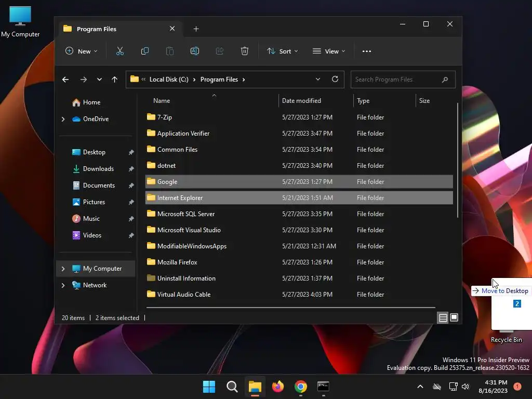Go forward with the right arrow

coord(84,79)
